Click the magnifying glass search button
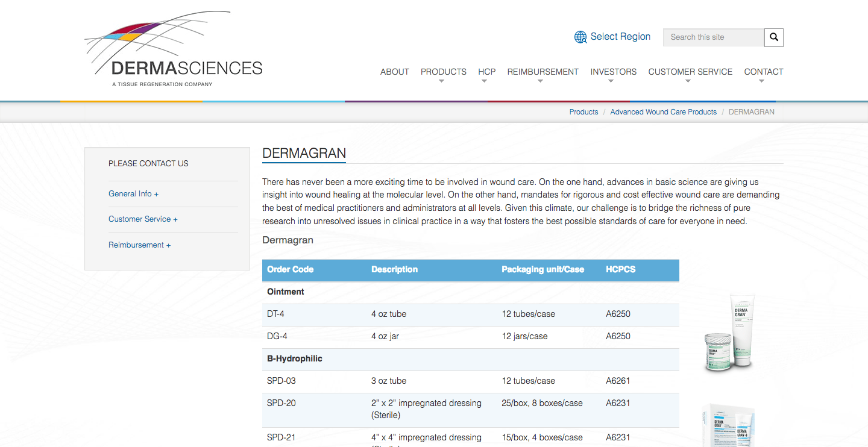 pos(774,37)
